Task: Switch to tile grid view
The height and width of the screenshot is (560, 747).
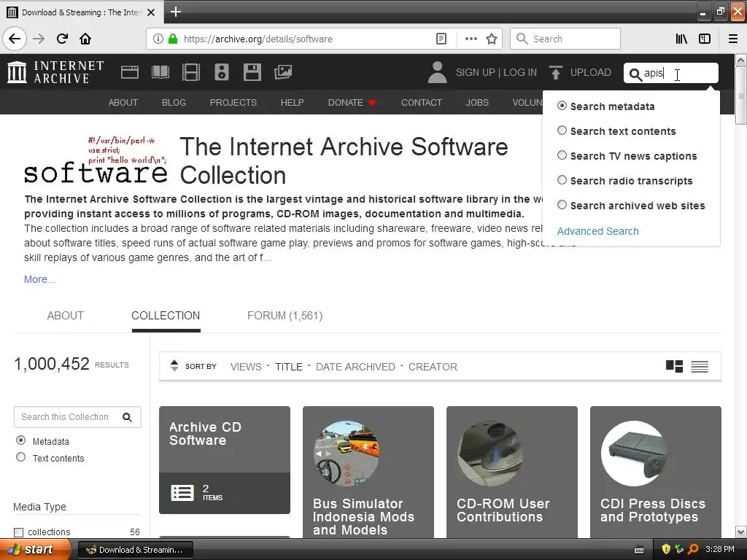Action: [674, 366]
